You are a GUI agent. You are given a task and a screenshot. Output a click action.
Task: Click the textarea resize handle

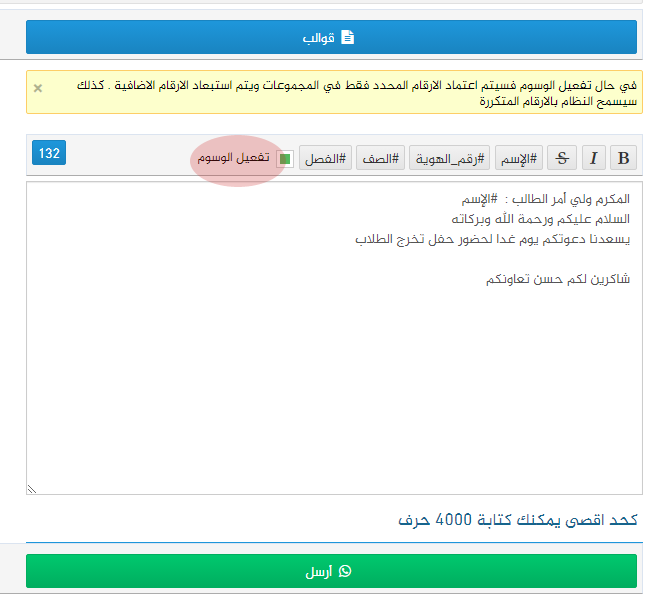tap(32, 489)
